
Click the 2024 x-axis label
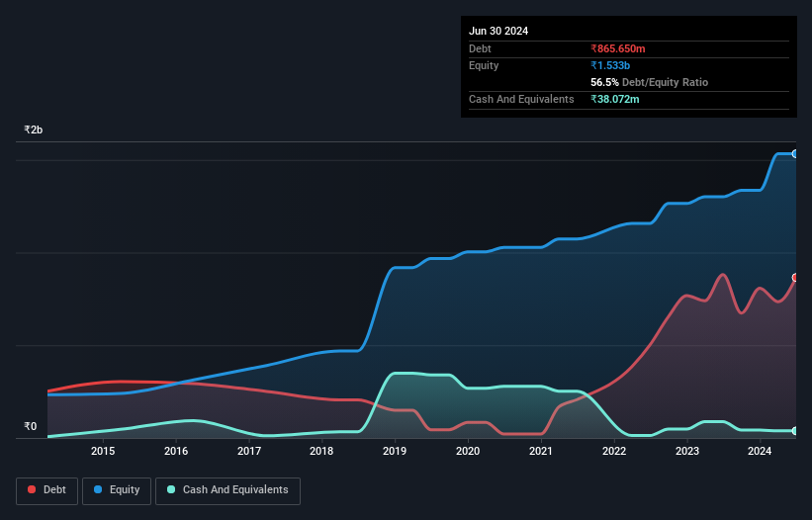click(x=760, y=451)
